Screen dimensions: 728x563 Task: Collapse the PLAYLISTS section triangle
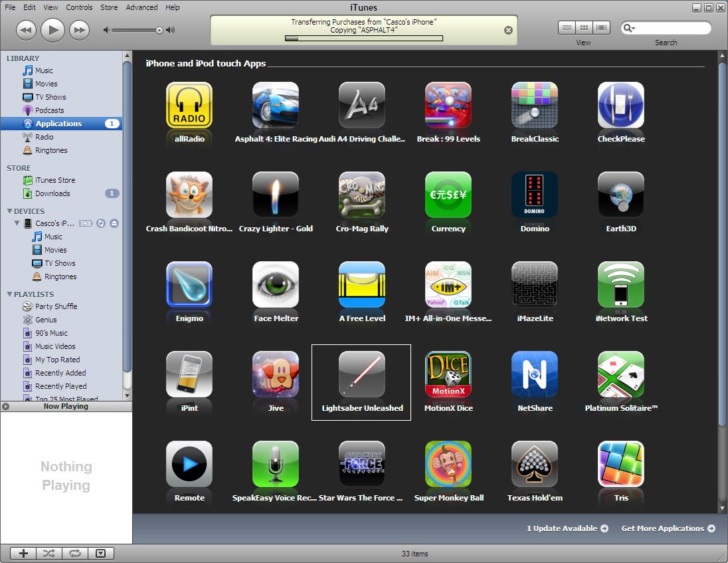(9, 294)
